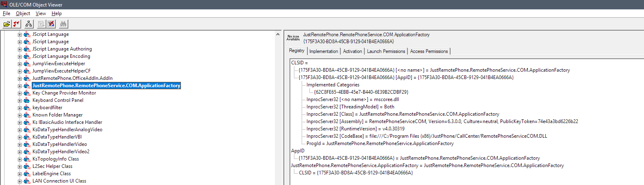
Task: Switch to the Activation tab
Action: click(x=352, y=51)
